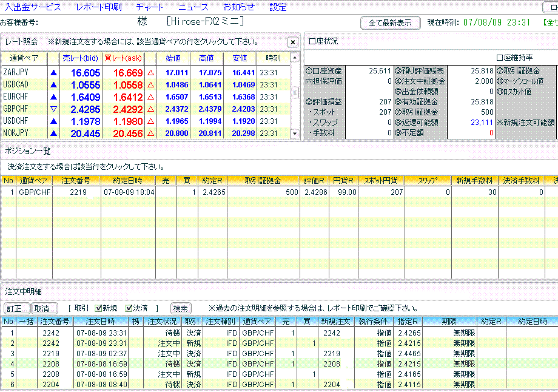Click 約定日時 header in position list
Image resolution: width=558 pixels, height=392 pixels.
(128, 180)
